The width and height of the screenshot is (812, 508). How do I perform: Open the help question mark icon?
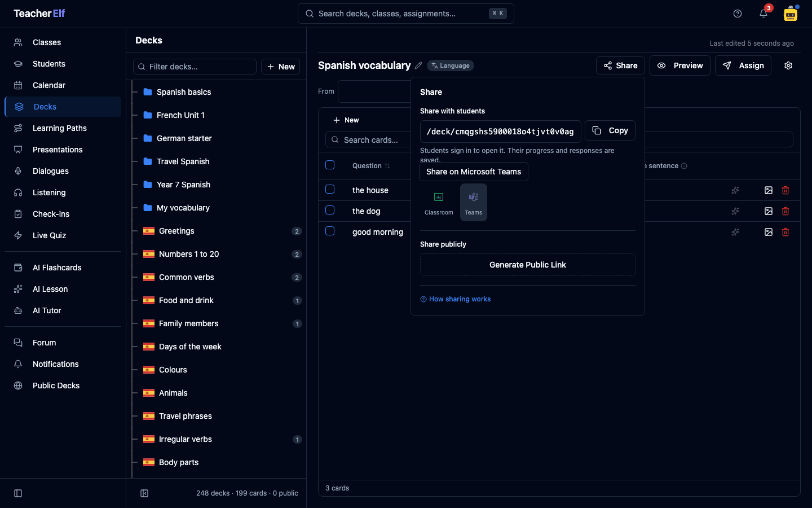click(738, 14)
